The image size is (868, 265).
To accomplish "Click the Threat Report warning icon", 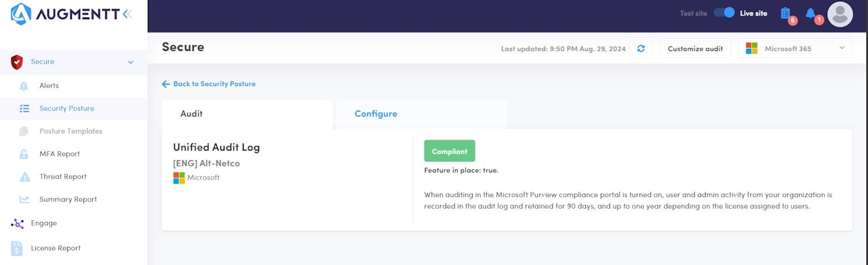I will [x=24, y=177].
